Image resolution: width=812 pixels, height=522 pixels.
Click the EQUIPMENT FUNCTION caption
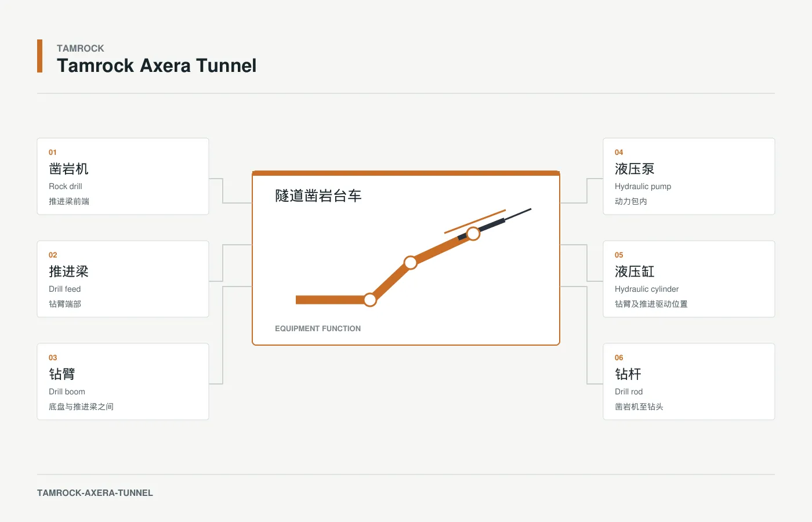318,328
